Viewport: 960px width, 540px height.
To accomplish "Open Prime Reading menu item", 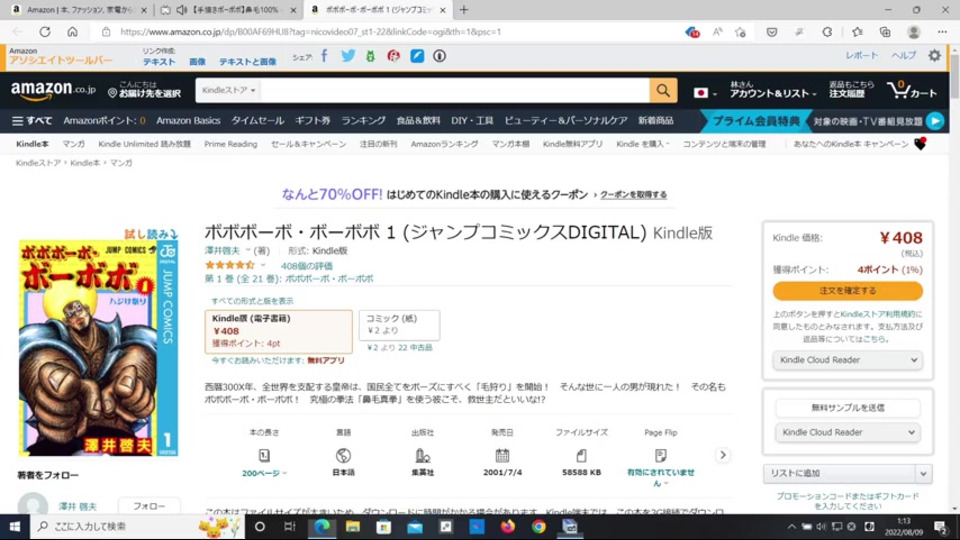I will tap(231, 144).
